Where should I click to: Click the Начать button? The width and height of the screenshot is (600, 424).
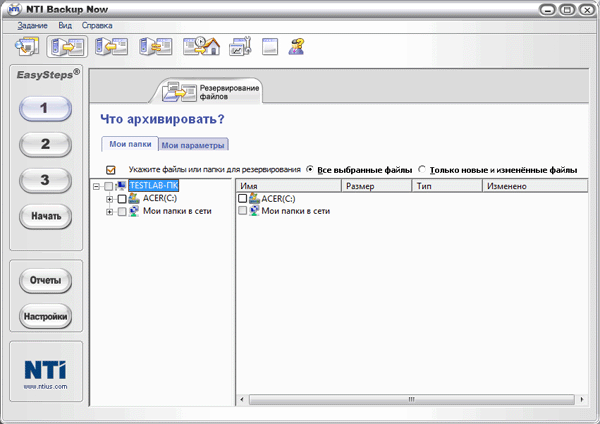(x=45, y=216)
